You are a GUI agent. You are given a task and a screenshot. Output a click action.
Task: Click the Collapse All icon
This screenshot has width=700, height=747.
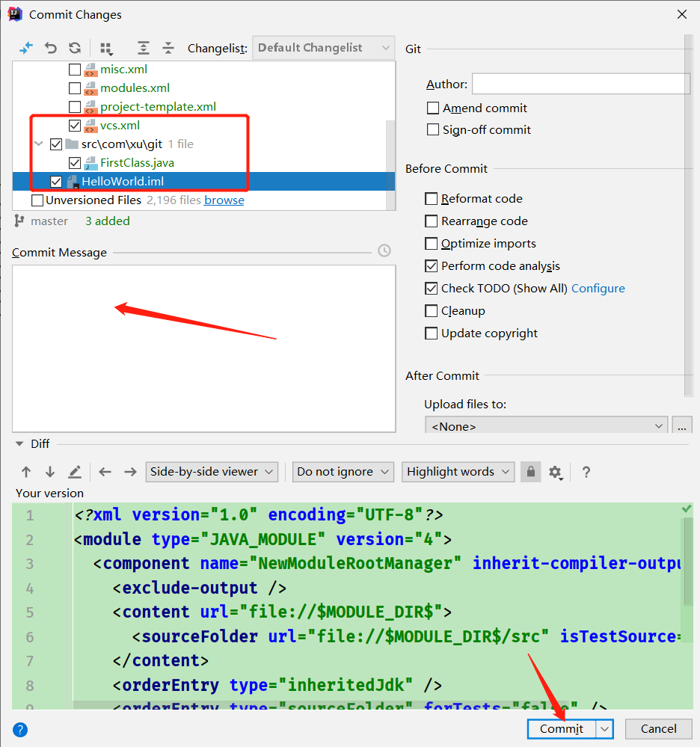[168, 48]
